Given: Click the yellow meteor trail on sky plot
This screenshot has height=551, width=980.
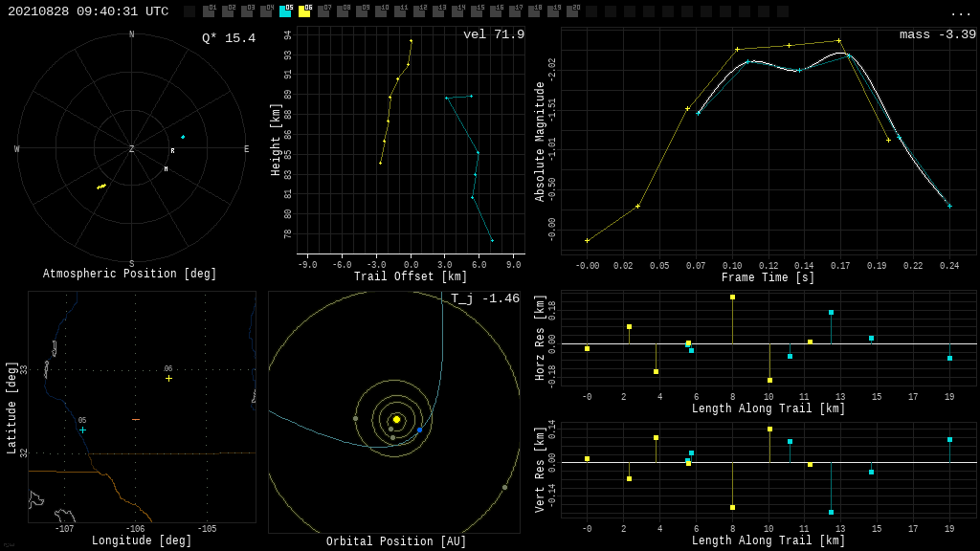Looking at the screenshot, I should (x=101, y=187).
